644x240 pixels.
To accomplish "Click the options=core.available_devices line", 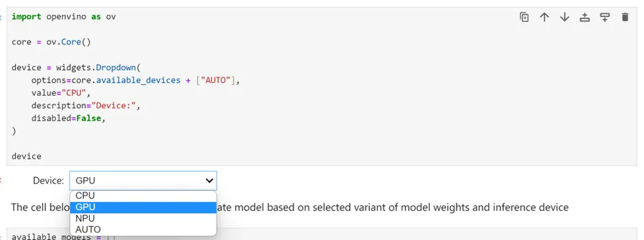I will click(x=135, y=80).
